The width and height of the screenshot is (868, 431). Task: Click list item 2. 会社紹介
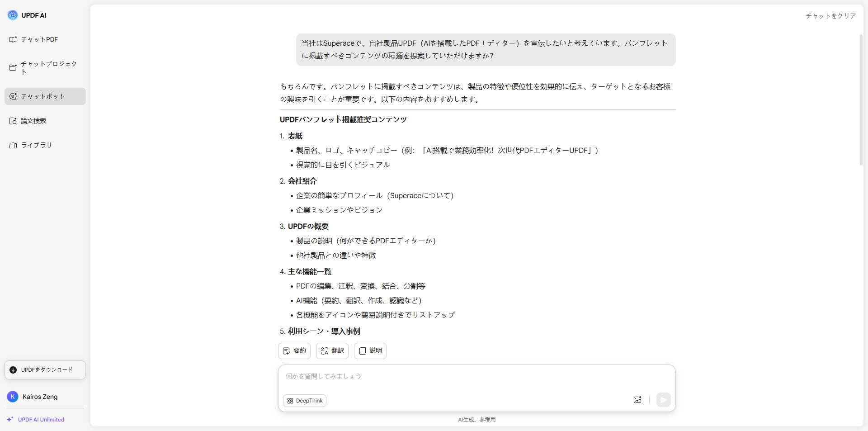pyautogui.click(x=298, y=181)
